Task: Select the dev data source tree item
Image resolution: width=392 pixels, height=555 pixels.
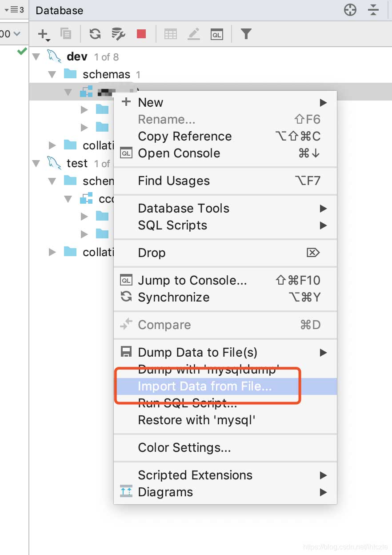Action: (77, 57)
